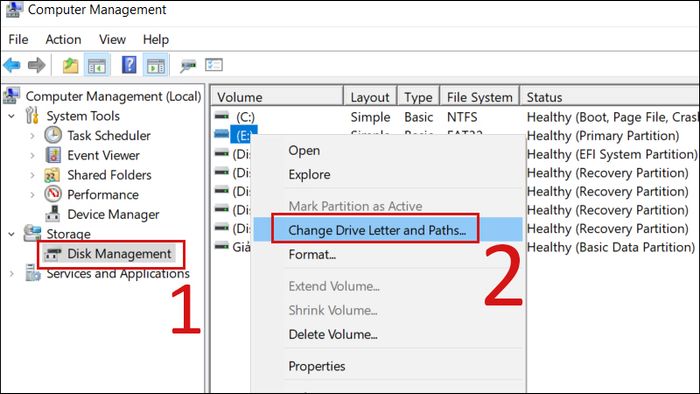Select Change Drive Letter and Paths...

tap(388, 230)
